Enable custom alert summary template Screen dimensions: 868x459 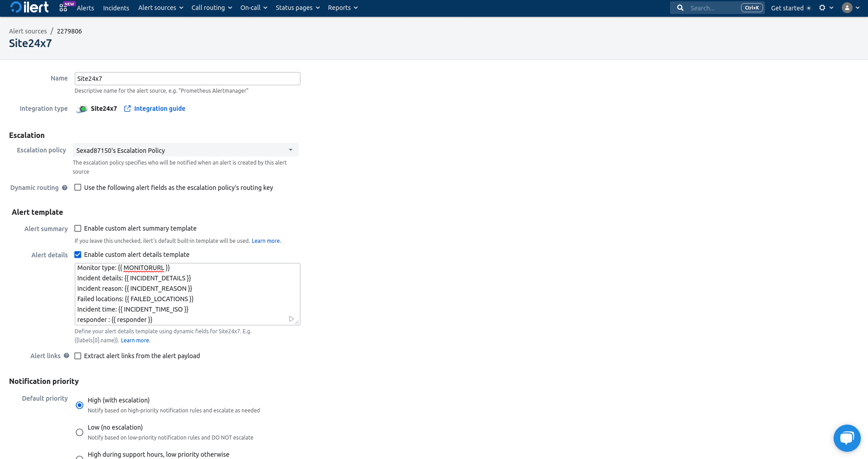pos(78,228)
